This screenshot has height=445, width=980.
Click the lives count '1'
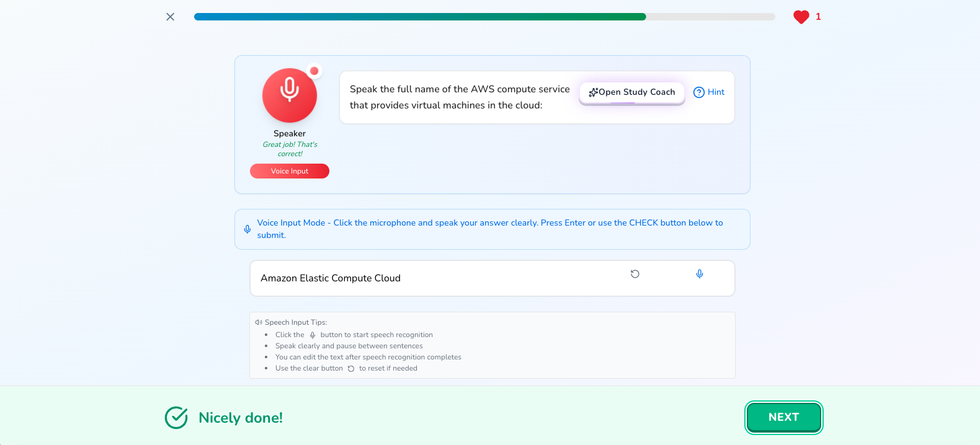click(818, 17)
